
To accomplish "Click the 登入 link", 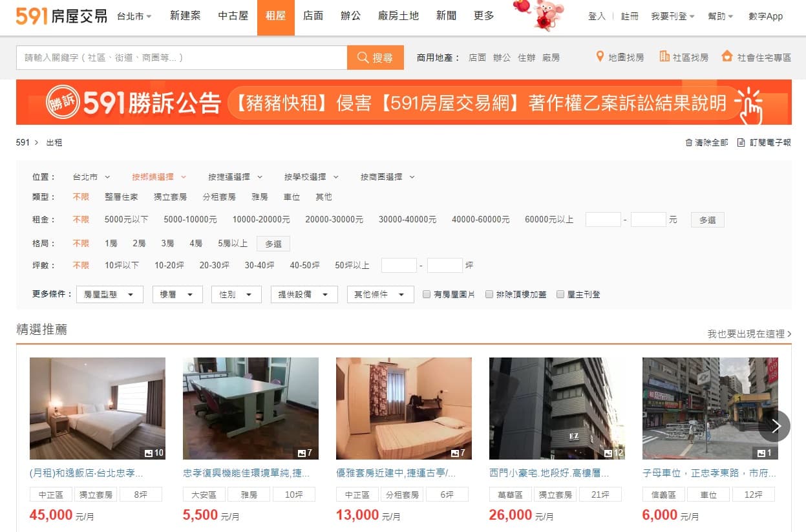I will pos(597,16).
